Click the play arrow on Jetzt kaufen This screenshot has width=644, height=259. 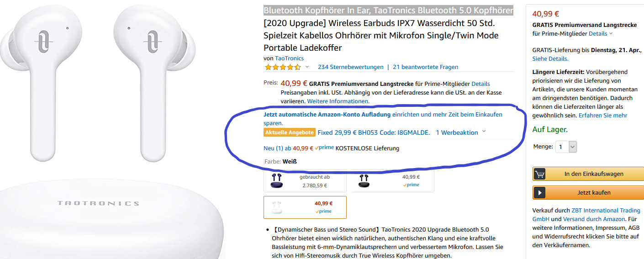[x=539, y=193]
